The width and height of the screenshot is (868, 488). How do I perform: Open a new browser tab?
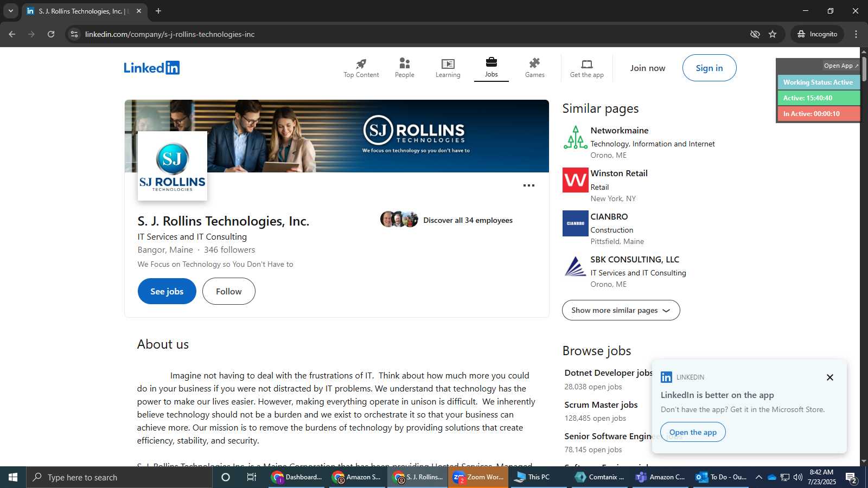tap(158, 11)
